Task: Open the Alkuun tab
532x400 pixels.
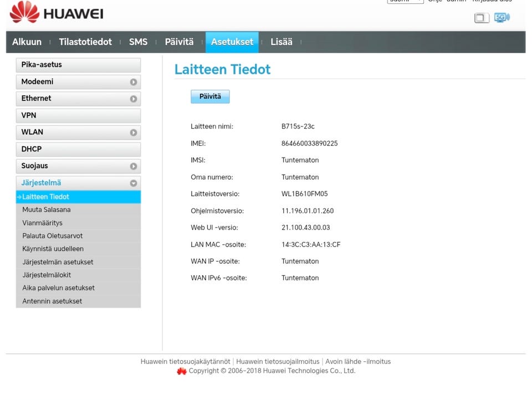Action: [27, 42]
